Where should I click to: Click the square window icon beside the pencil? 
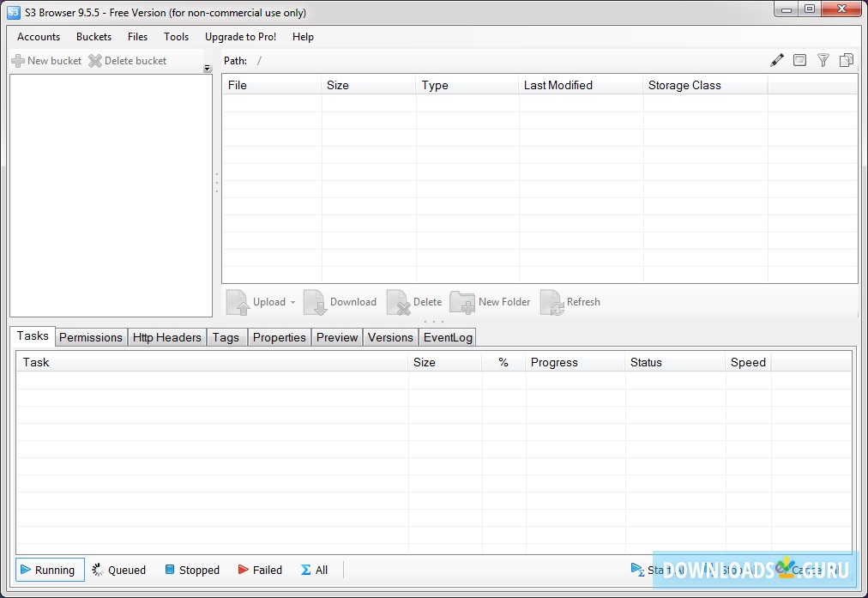tap(800, 60)
